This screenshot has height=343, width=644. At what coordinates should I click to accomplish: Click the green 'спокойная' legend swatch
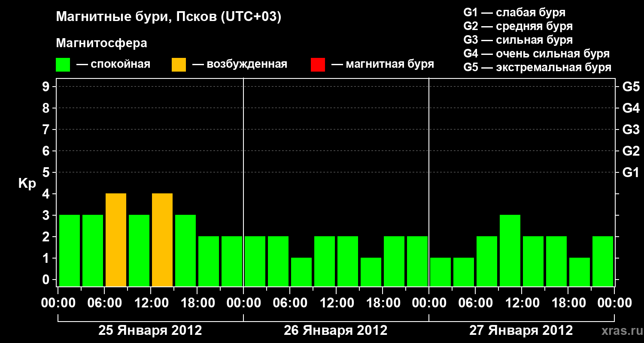[63, 65]
